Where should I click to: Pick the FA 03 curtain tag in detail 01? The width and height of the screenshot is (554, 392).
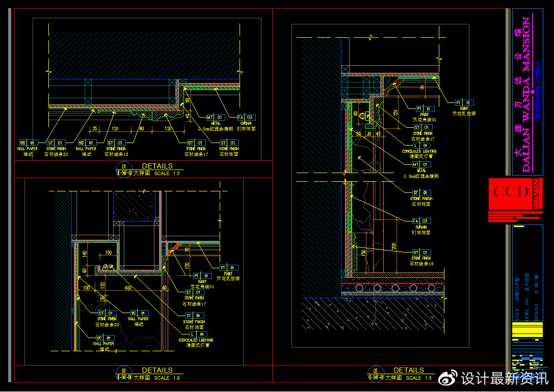point(246,118)
